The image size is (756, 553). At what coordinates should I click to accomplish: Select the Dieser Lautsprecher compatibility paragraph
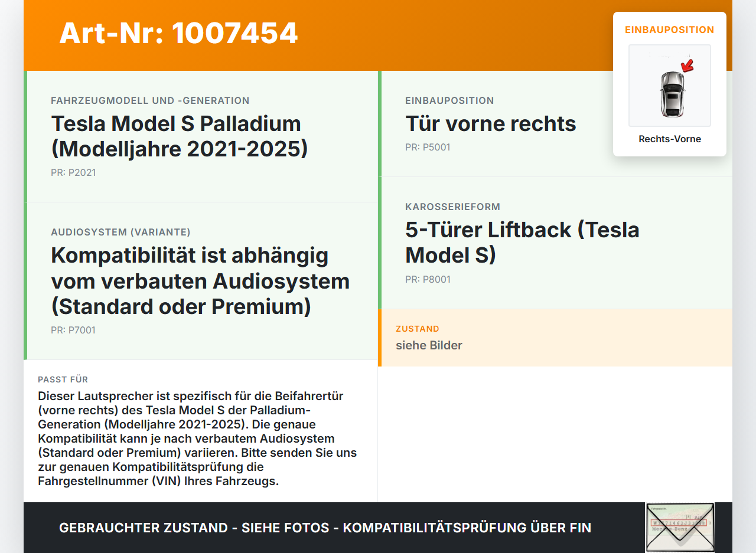197,439
